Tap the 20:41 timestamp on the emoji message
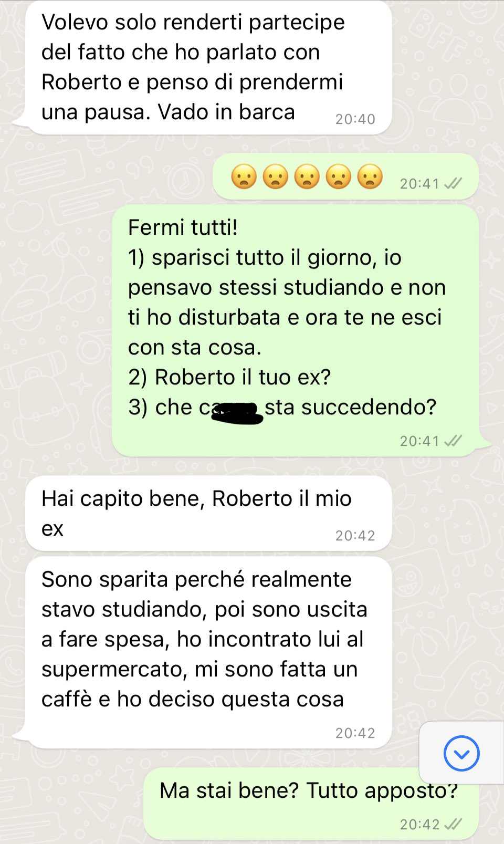The image size is (504, 844). click(419, 183)
